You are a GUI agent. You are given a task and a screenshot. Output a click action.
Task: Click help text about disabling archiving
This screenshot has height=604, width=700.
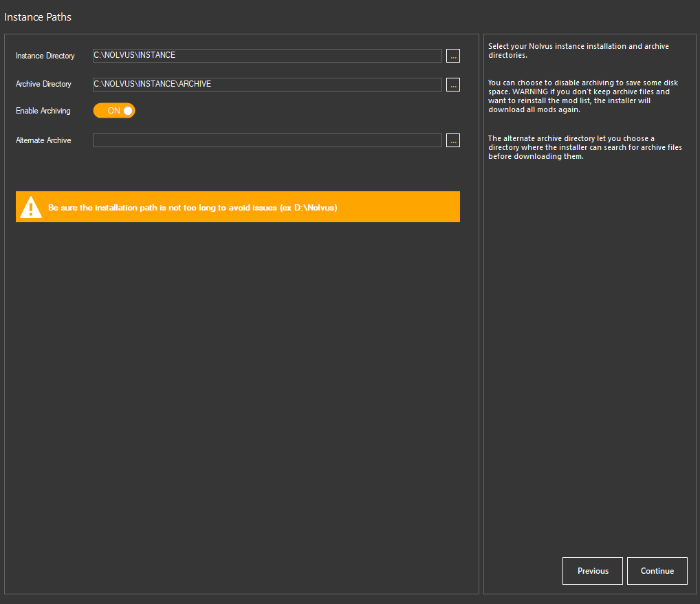583,96
